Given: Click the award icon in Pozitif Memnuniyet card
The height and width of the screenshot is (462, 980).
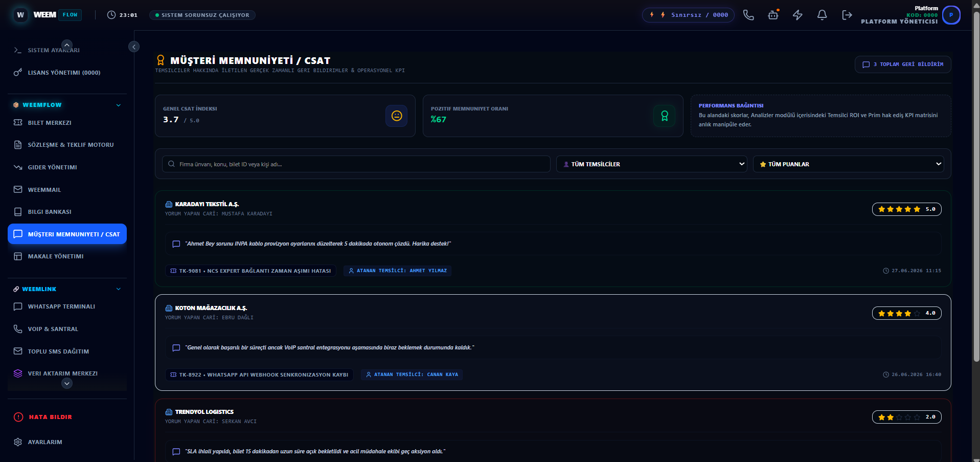Looking at the screenshot, I should click(665, 116).
